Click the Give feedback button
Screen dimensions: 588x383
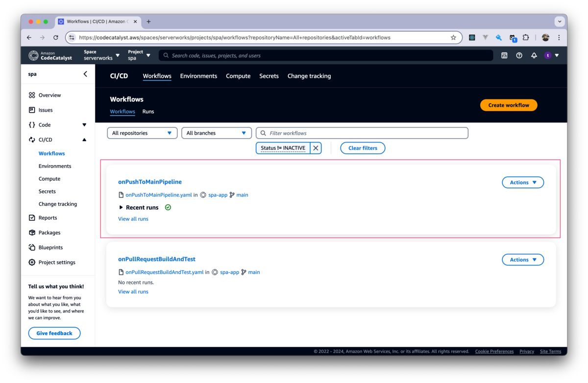click(54, 333)
